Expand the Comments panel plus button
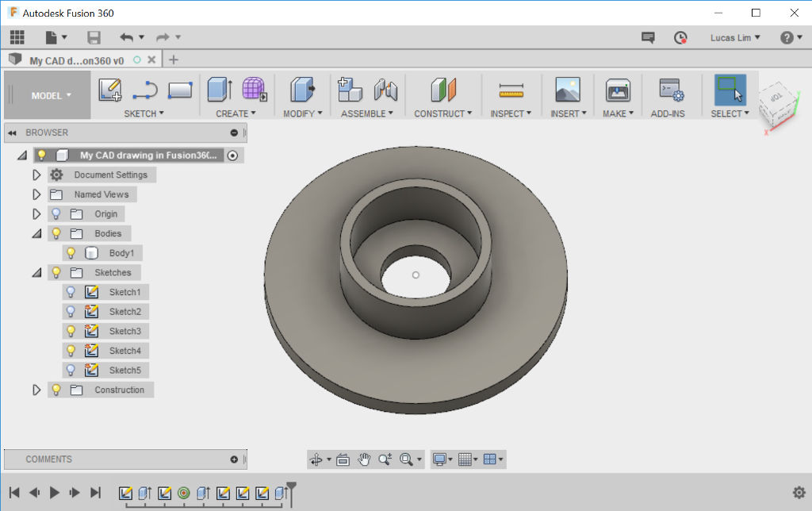 234,459
